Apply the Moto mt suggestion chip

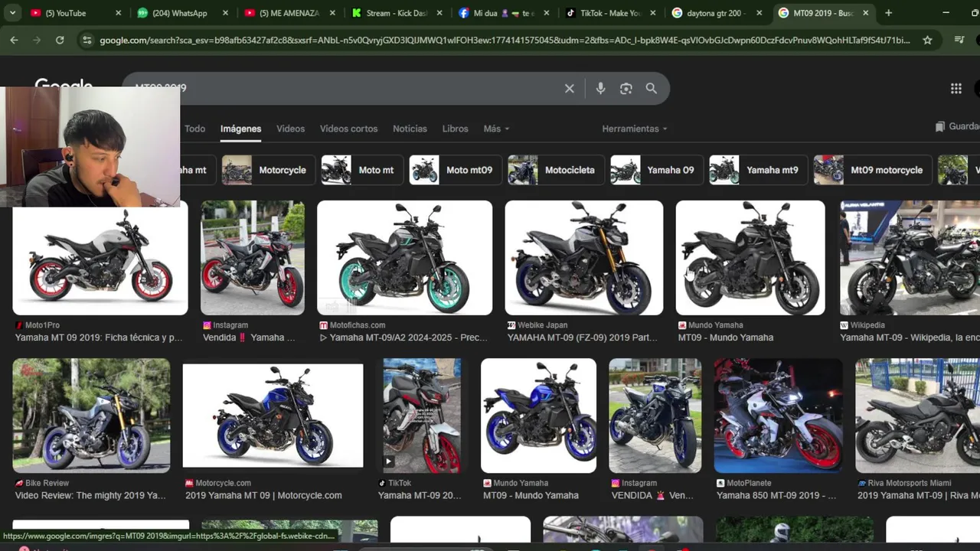(x=361, y=170)
